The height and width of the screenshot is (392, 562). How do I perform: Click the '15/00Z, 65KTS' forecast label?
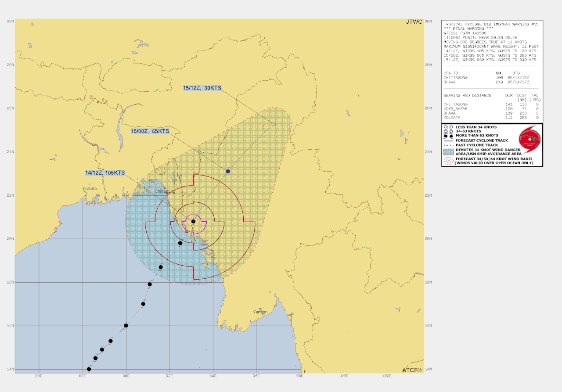[150, 131]
